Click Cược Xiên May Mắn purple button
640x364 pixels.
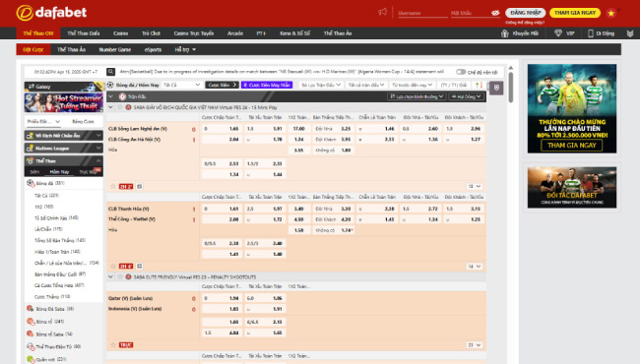[x=267, y=85]
